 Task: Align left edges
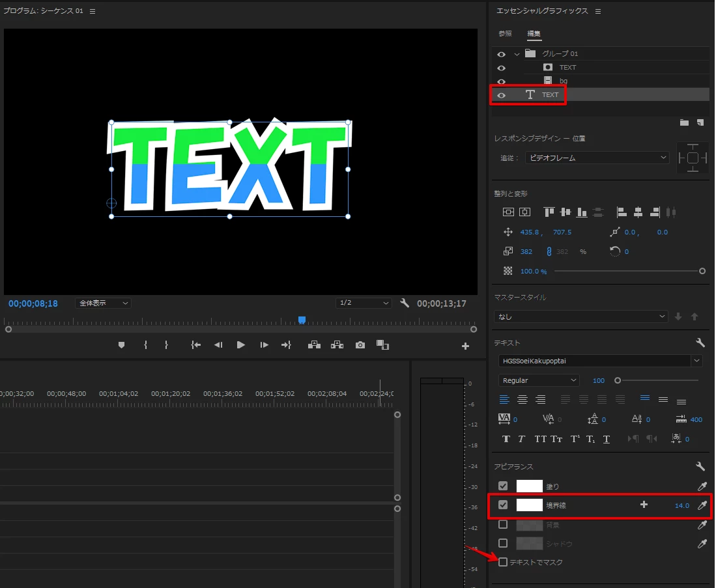click(622, 212)
